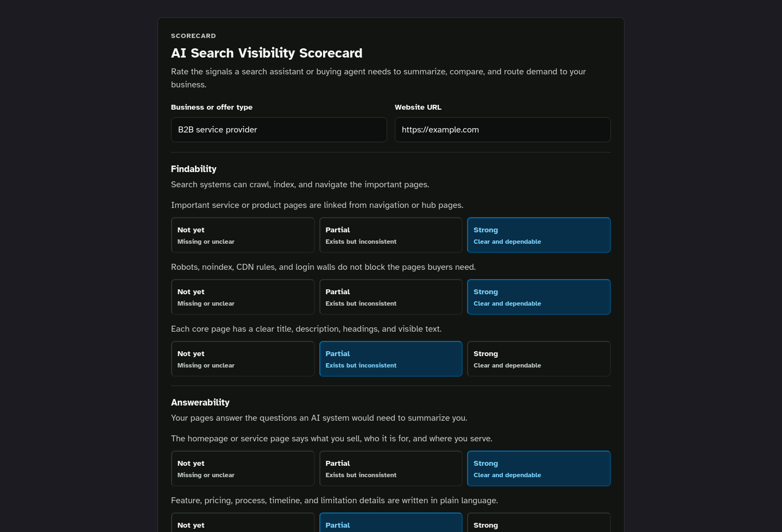Viewport: 782px width, 532px height.
Task: Select Strong for plain language pricing details
Action: coord(539,522)
